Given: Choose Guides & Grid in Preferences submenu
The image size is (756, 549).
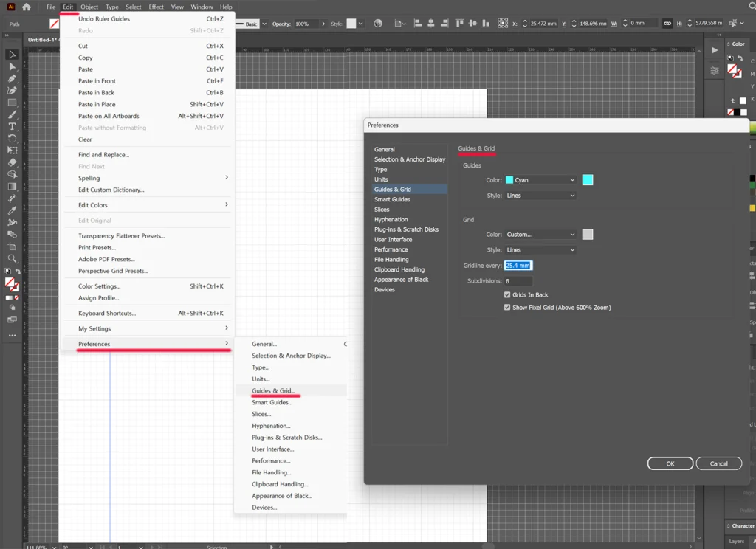Looking at the screenshot, I should click(x=291, y=390).
